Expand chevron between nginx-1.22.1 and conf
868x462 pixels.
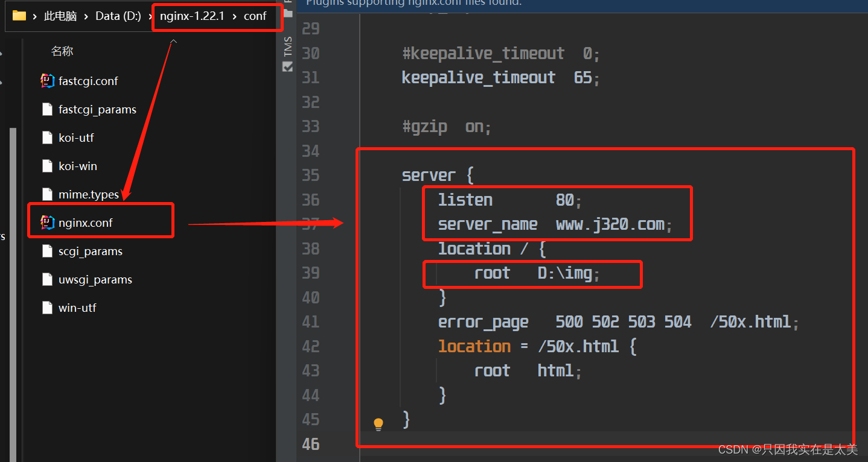(x=234, y=16)
